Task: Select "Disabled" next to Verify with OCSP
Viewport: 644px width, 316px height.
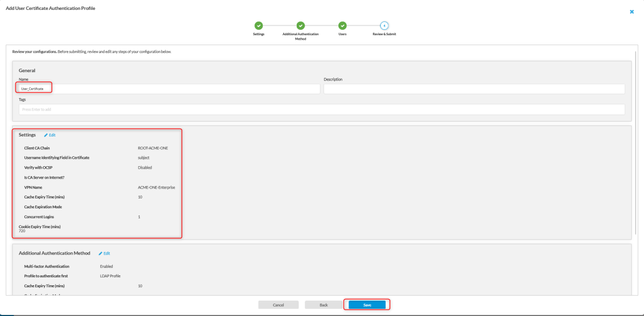Action: point(145,168)
